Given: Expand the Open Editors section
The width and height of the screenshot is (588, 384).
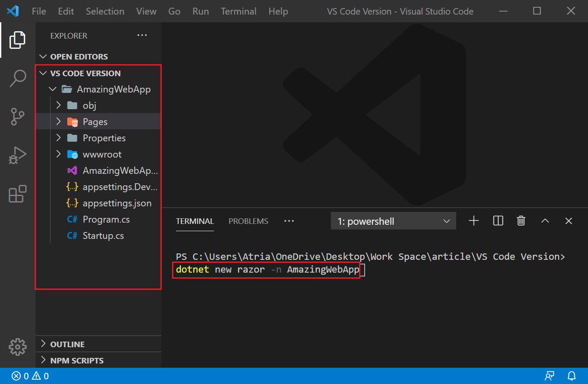Looking at the screenshot, I should click(x=43, y=57).
